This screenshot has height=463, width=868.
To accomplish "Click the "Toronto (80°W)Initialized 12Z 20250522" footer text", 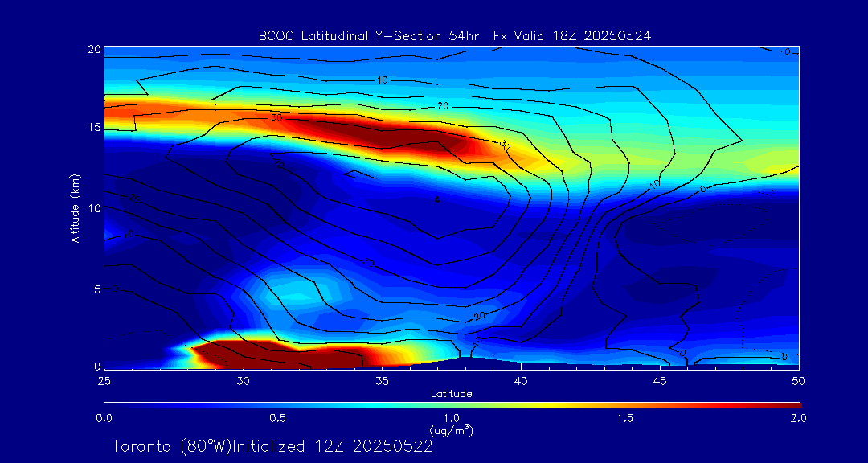I will [272, 446].
